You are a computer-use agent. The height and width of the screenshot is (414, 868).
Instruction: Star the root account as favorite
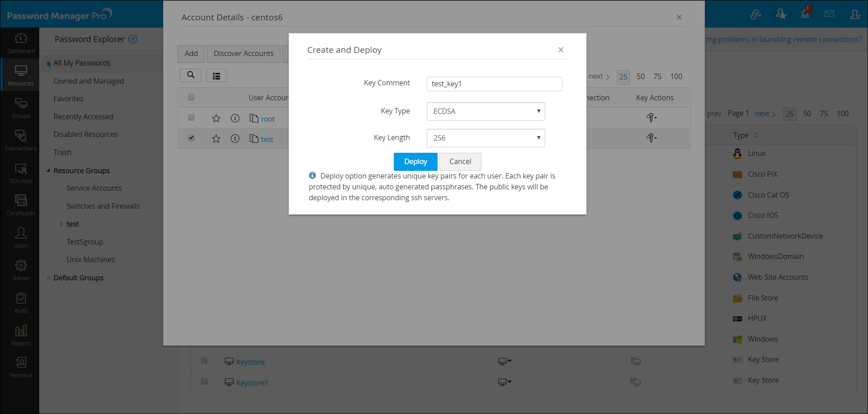point(216,118)
